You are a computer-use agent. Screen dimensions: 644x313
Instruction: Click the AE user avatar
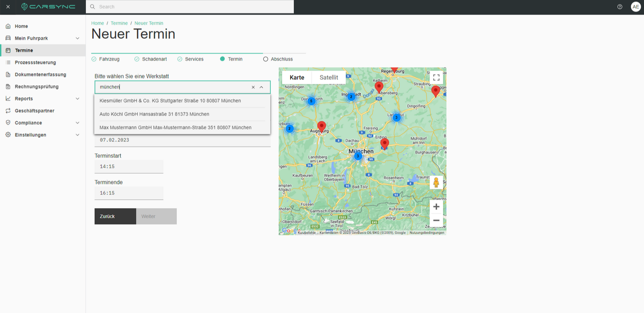coord(636,7)
